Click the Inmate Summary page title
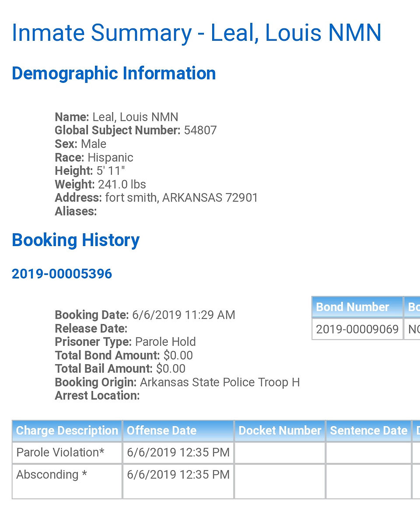Image resolution: width=420 pixels, height=514 pixels. pyautogui.click(x=196, y=33)
